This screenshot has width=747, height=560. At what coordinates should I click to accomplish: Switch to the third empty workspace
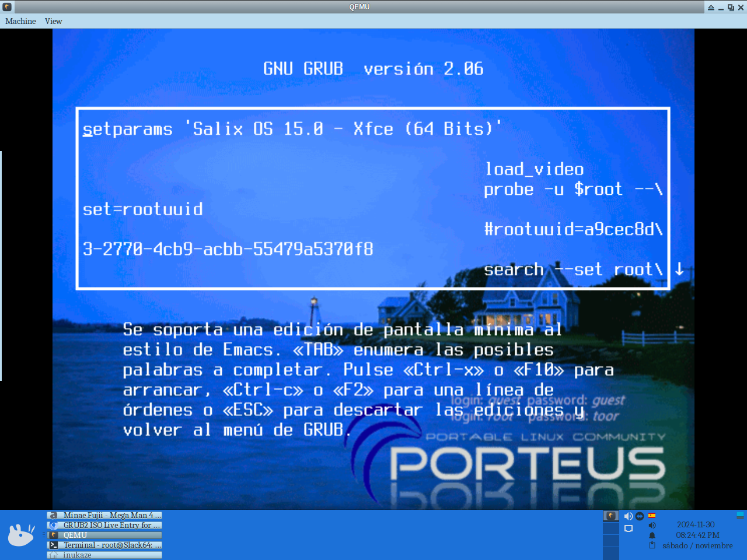611,540
